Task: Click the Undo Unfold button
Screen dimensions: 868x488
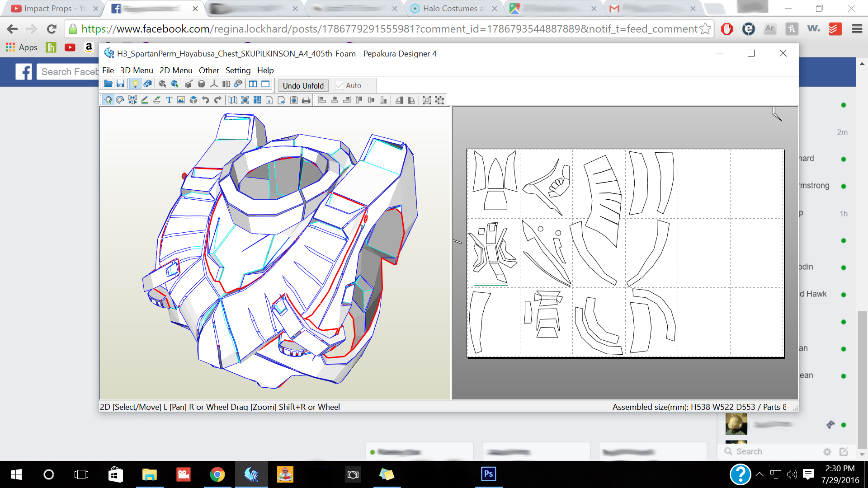Action: 303,85
